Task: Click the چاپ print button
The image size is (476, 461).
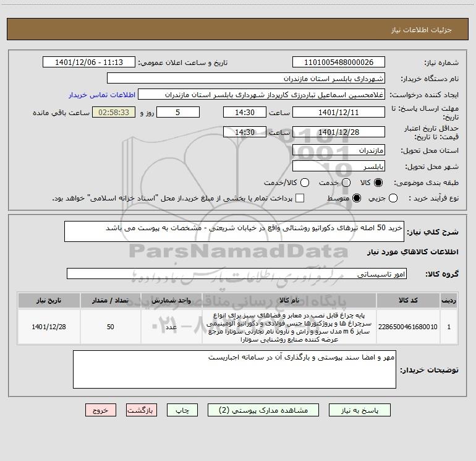Action: pyautogui.click(x=182, y=410)
